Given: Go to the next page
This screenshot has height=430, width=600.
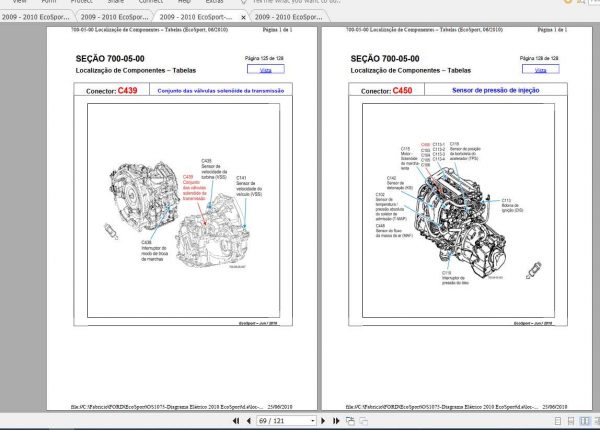Looking at the screenshot, I should pyautogui.click(x=323, y=421).
